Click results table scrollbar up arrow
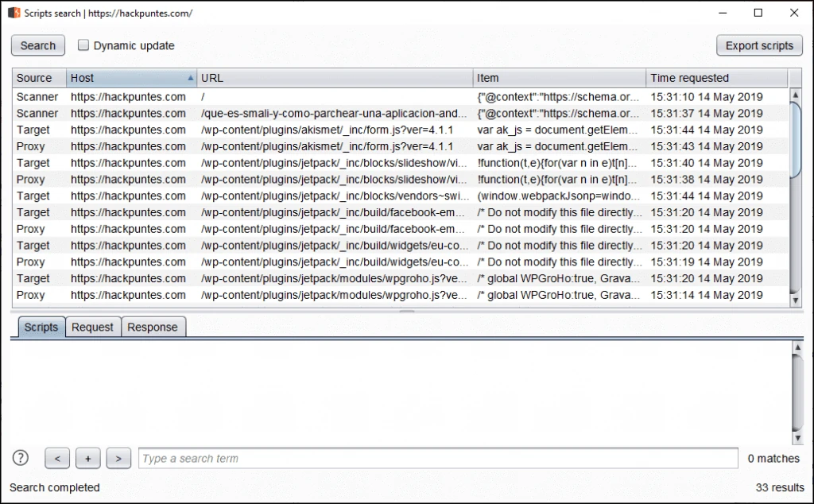This screenshot has height=504, width=814. point(795,95)
